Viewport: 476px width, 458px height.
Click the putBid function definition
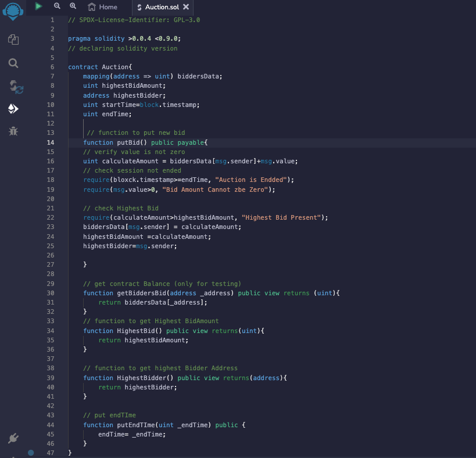[x=145, y=142]
